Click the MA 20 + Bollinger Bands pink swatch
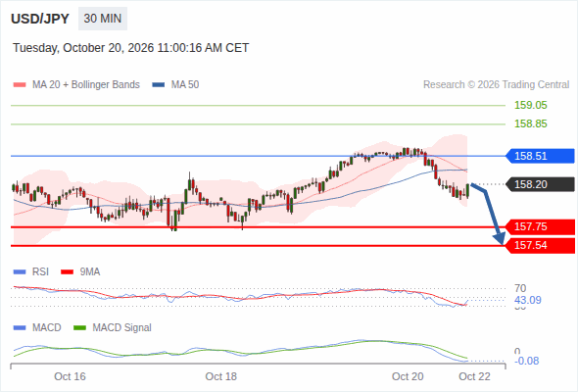Image resolution: width=578 pixels, height=392 pixels. (20, 85)
